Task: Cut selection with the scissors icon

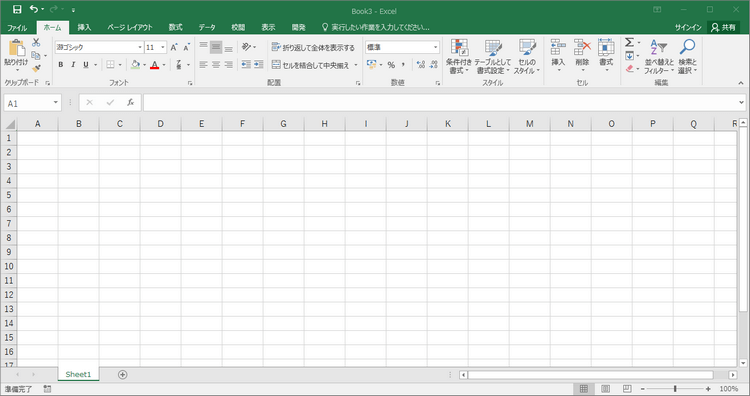Action: 36,43
